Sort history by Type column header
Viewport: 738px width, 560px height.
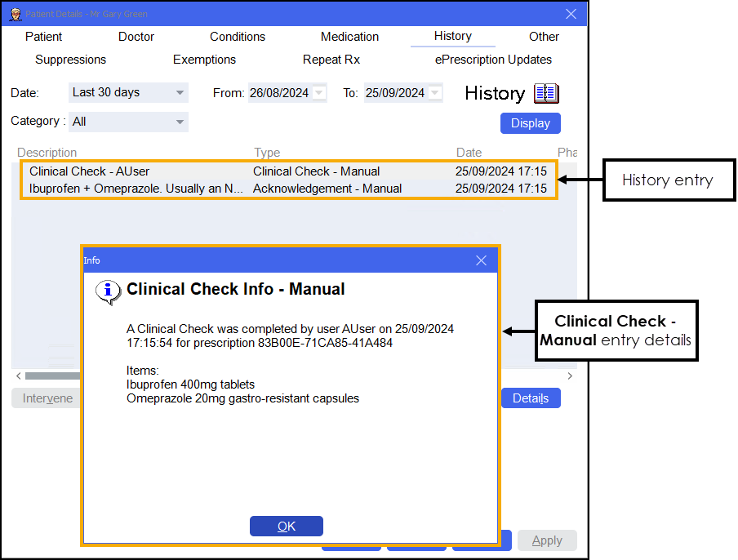(267, 153)
